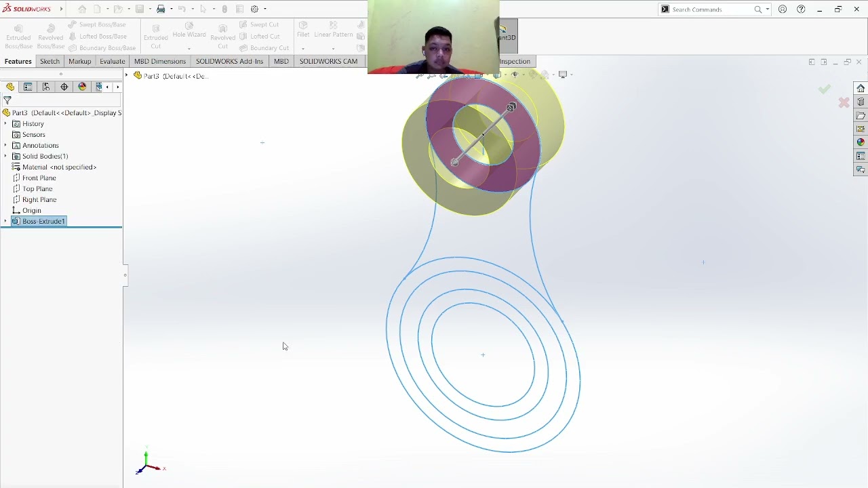Expand the Solid Bodies(1) node

(x=5, y=156)
